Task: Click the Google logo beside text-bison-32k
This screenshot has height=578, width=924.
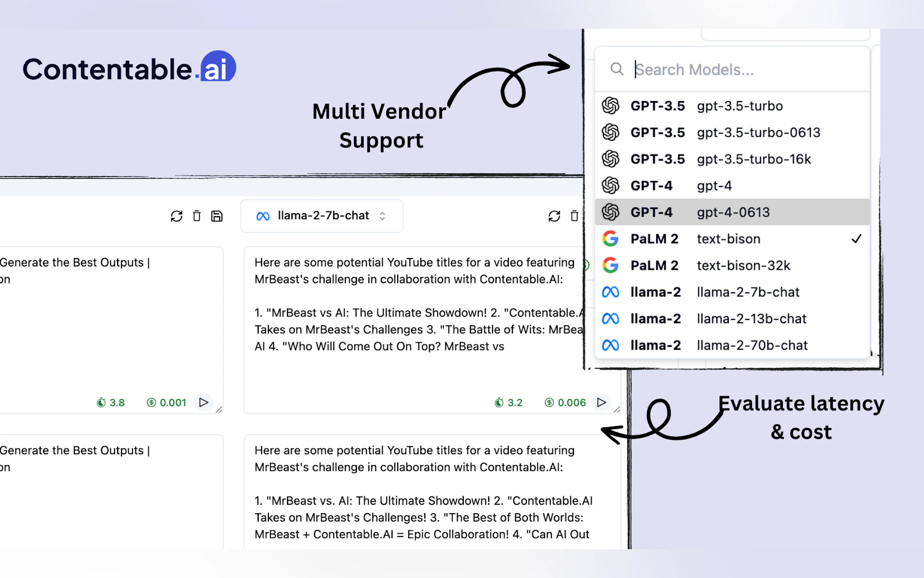Action: pyautogui.click(x=610, y=265)
